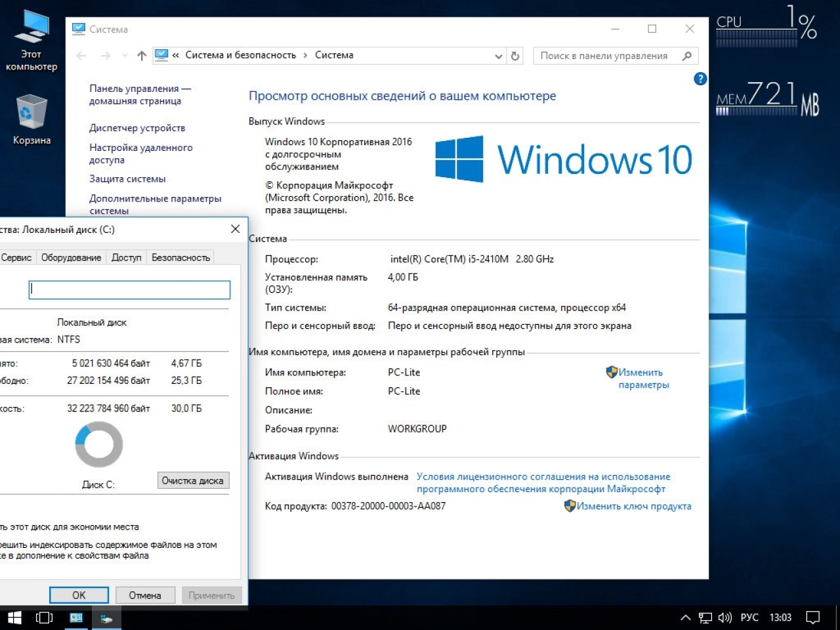Select the Система breadcrumb segment
Viewport: 840px width, 630px height.
pyautogui.click(x=334, y=55)
